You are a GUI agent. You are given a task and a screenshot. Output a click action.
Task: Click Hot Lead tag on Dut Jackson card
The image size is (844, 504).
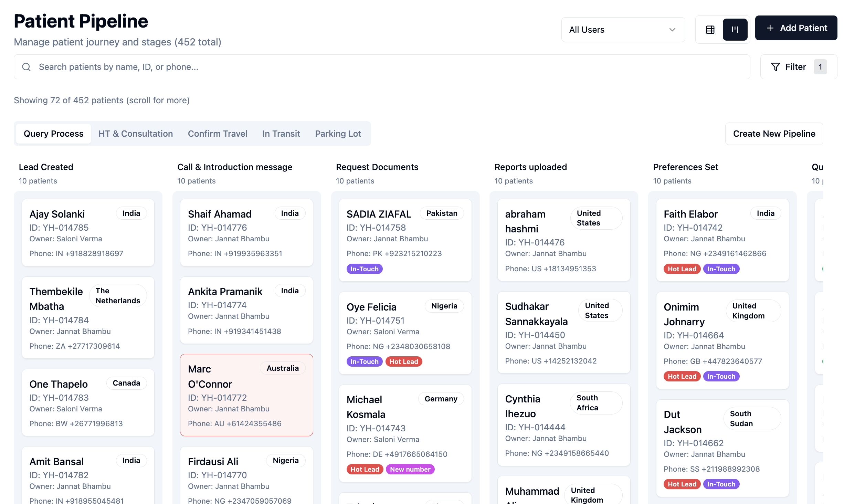(x=682, y=484)
